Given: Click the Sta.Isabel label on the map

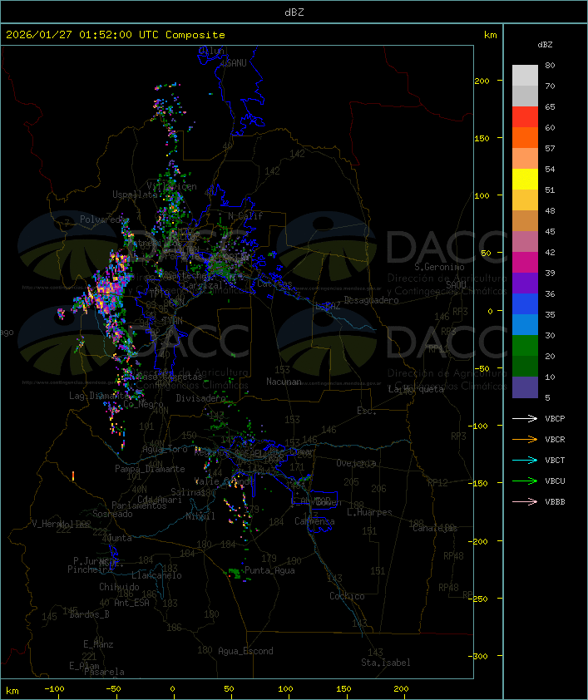Looking at the screenshot, I should coord(385,663).
